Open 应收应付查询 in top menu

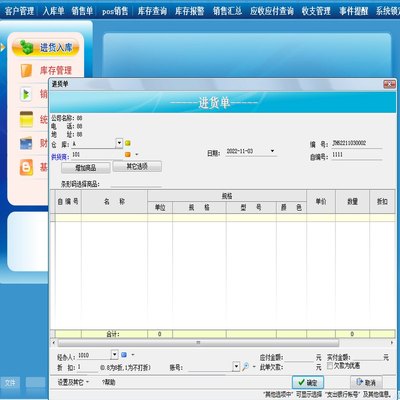point(272,11)
